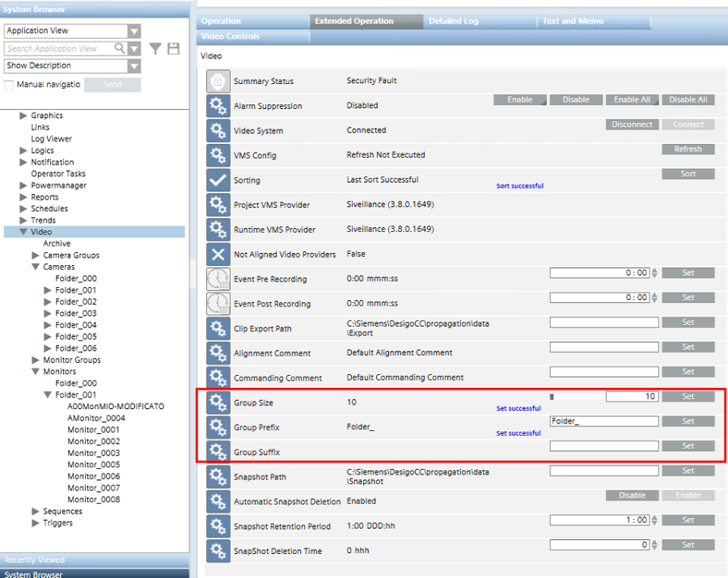Open the Show Description dropdown
728x578 pixels.
pos(134,65)
